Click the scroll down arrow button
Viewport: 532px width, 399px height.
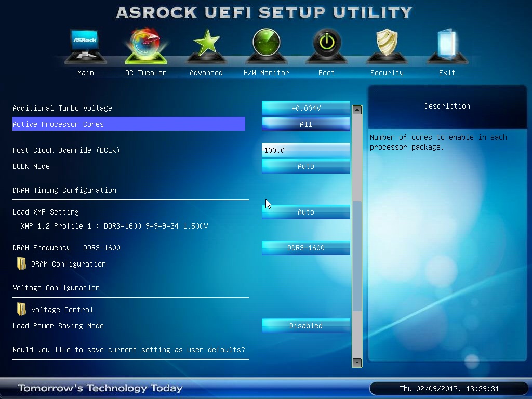point(357,363)
